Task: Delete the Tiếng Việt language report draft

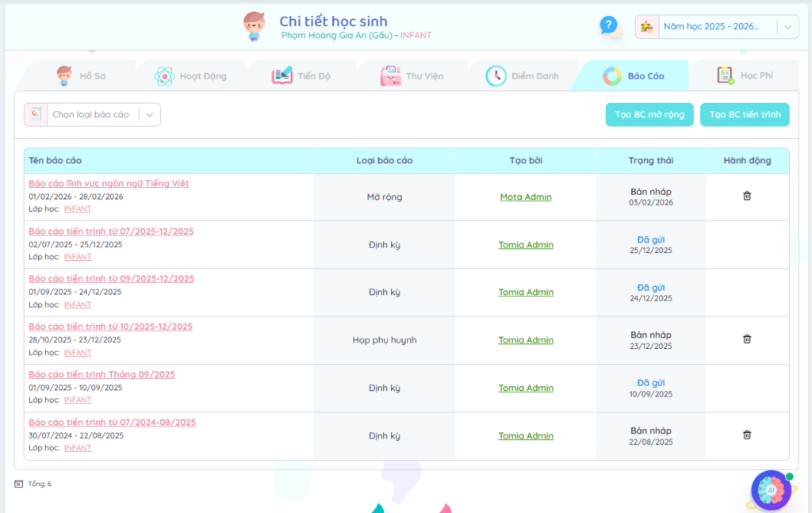Action: tap(747, 196)
